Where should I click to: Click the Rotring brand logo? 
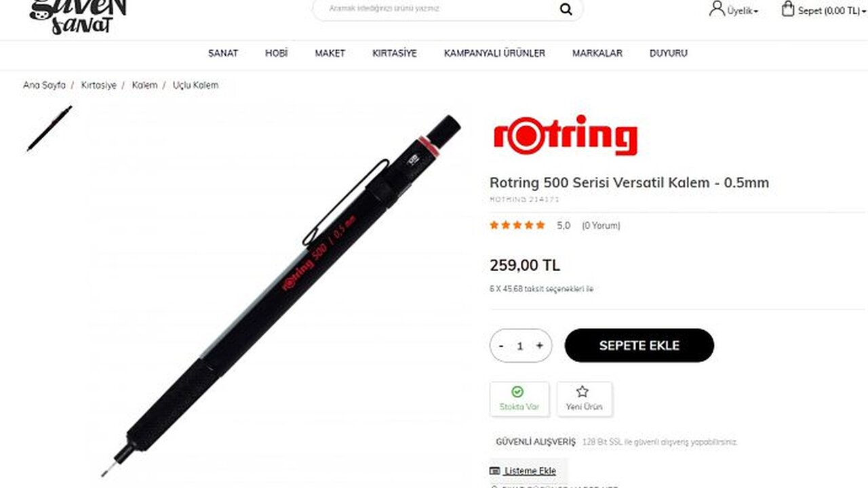pyautogui.click(x=566, y=136)
